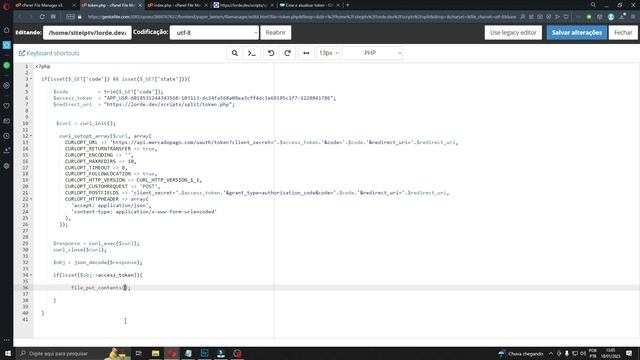Viewport: 640px width, 360px height.
Task: Collapse the fold at line 22
Action: pyautogui.click(x=31, y=199)
